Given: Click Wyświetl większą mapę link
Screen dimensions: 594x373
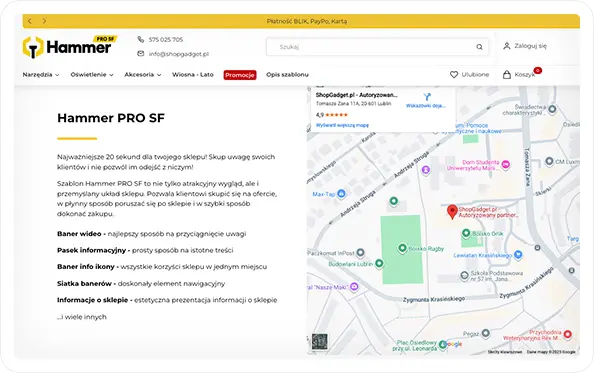Looking at the screenshot, I should pyautogui.click(x=342, y=125).
